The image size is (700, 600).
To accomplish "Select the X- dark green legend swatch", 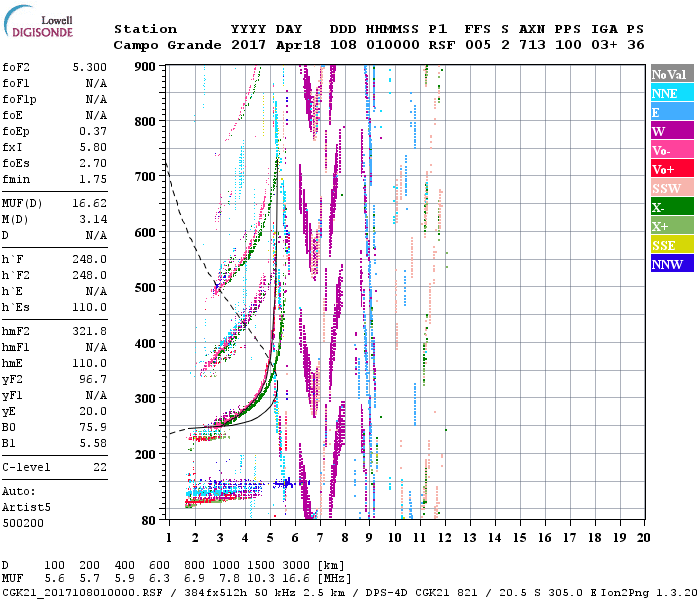I will [x=672, y=207].
